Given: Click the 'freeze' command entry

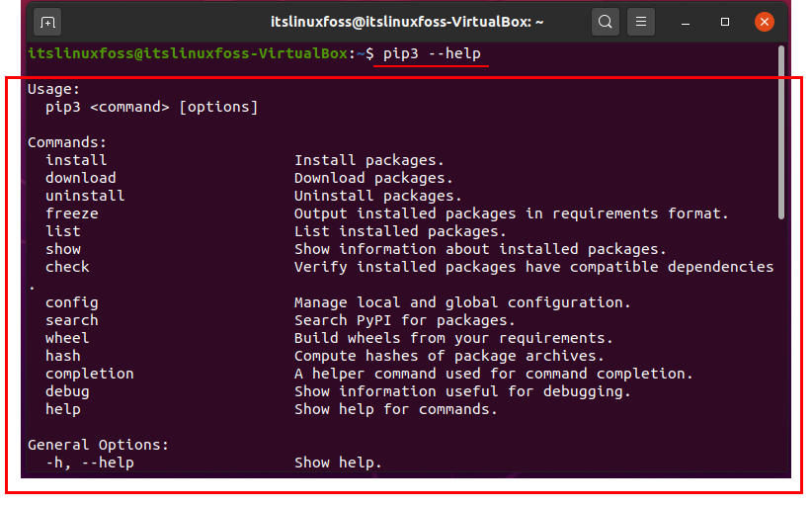Looking at the screenshot, I should (72, 213).
